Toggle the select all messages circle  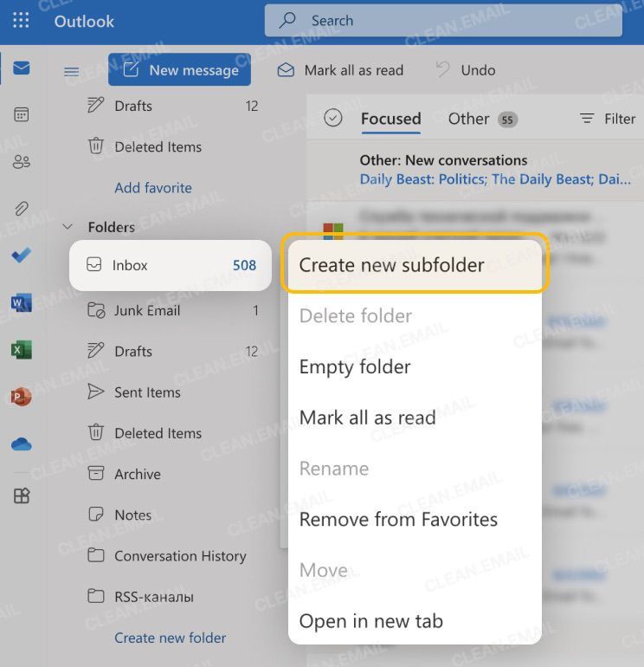[333, 118]
